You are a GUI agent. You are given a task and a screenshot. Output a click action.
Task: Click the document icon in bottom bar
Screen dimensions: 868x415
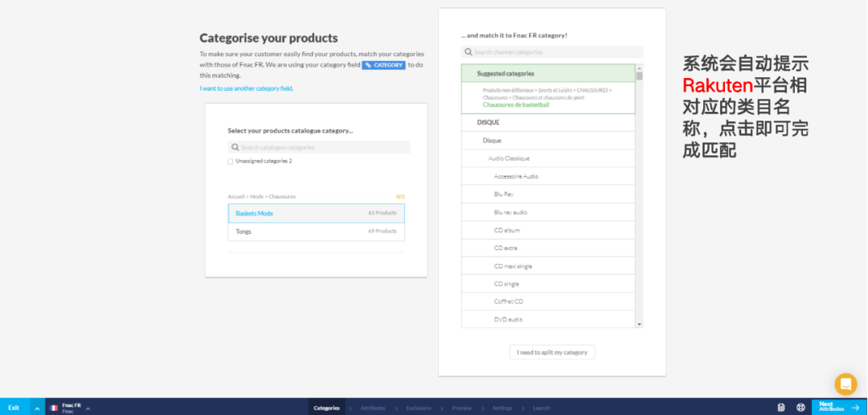point(781,407)
